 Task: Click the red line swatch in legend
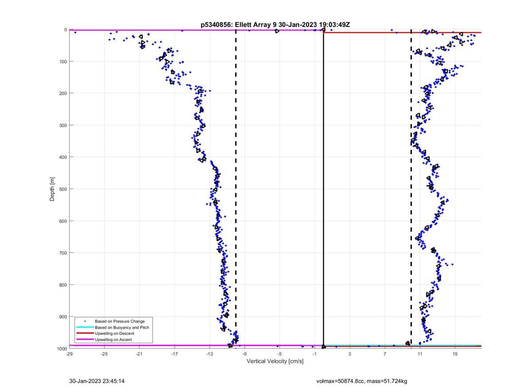(x=85, y=334)
